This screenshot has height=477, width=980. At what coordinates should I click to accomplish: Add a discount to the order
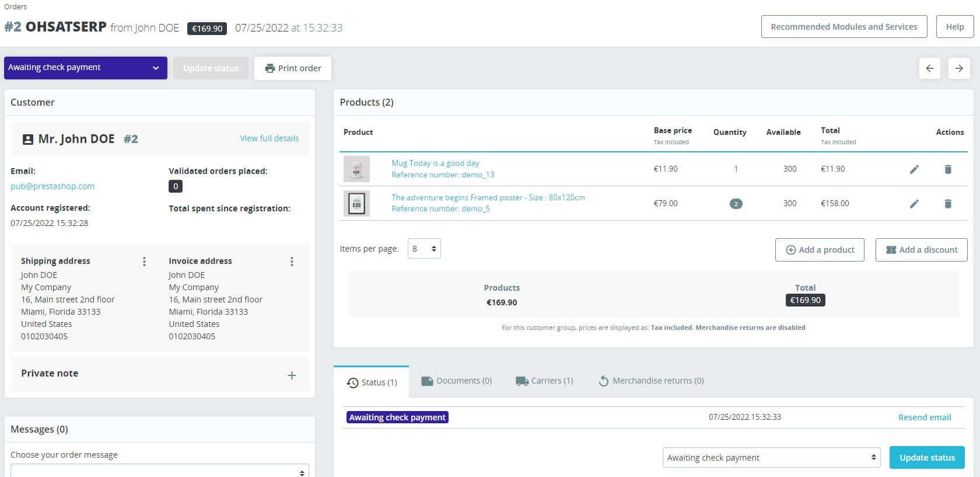[x=921, y=250]
